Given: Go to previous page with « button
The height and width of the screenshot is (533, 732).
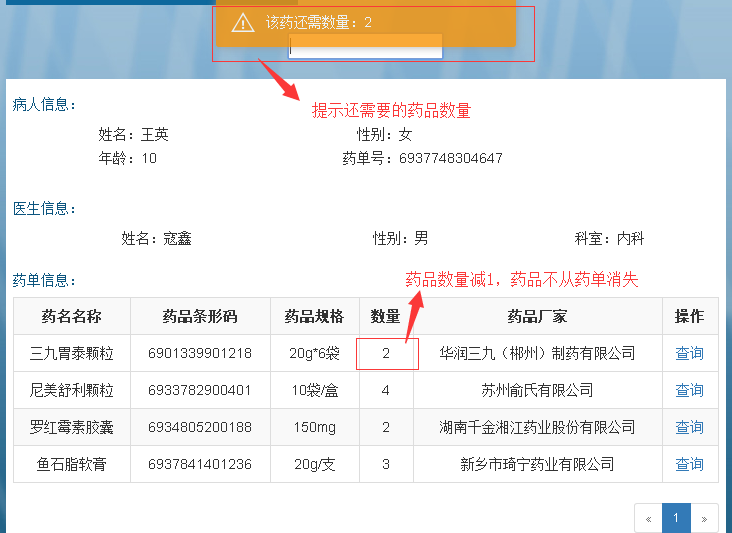Looking at the screenshot, I should tap(648, 519).
